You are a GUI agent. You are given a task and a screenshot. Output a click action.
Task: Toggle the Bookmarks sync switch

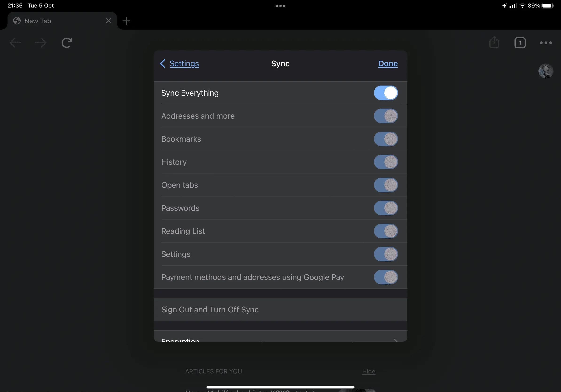pos(386,139)
